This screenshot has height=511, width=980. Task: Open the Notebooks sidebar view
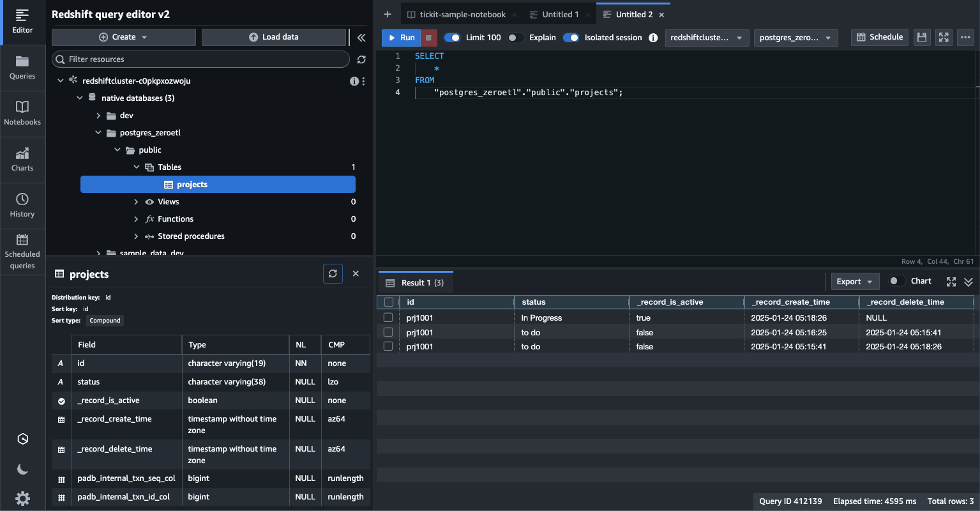22,114
